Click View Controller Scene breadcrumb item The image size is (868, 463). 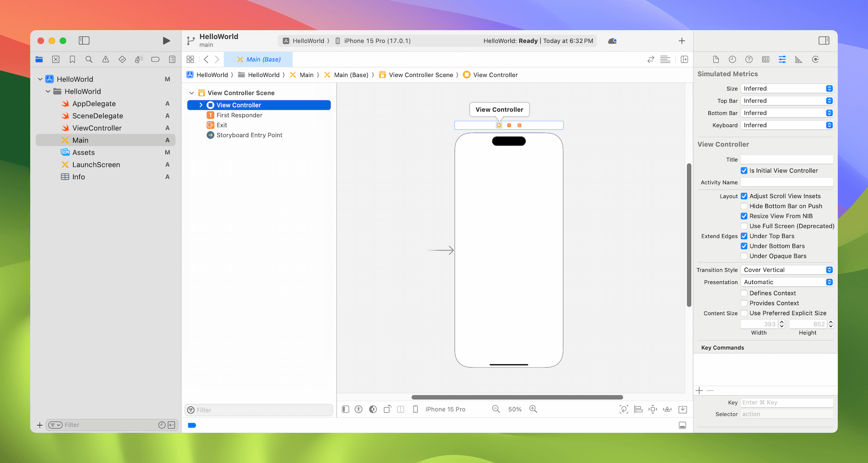click(420, 75)
